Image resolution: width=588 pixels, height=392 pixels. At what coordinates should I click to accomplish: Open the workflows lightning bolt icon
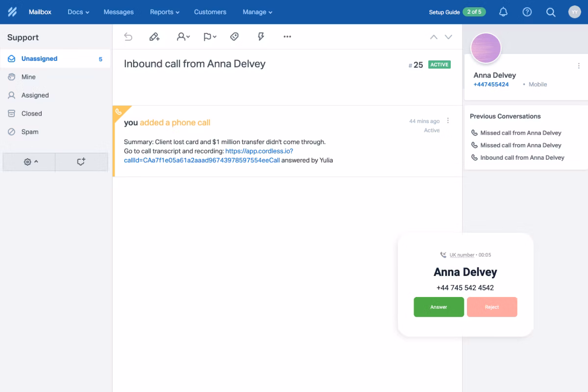tap(261, 37)
